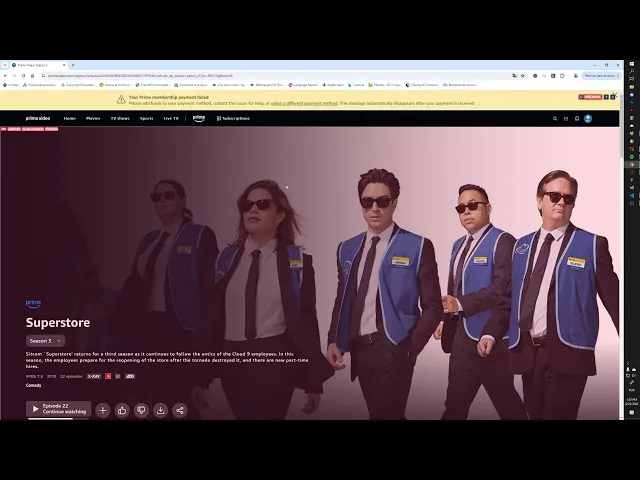Open the tab search arrow at far left
The image size is (640, 480).
(5, 65)
